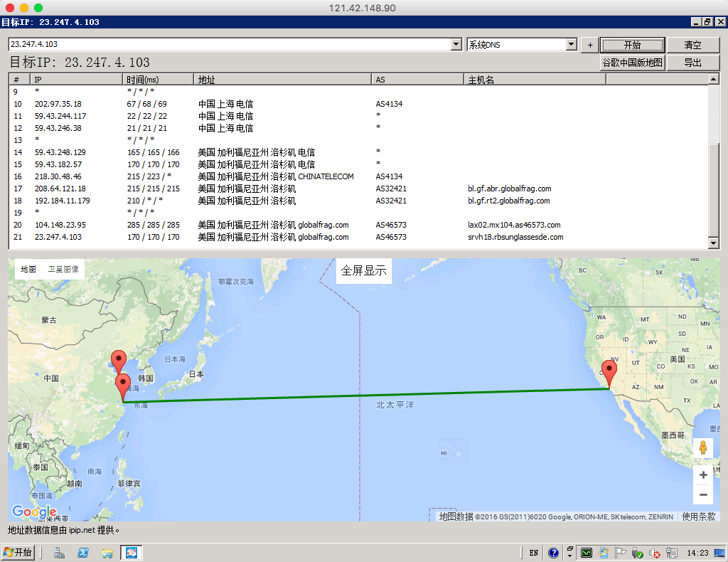This screenshot has height=562, width=728.
Task: Select hop row 208.64.121.18
Action: click(x=358, y=189)
